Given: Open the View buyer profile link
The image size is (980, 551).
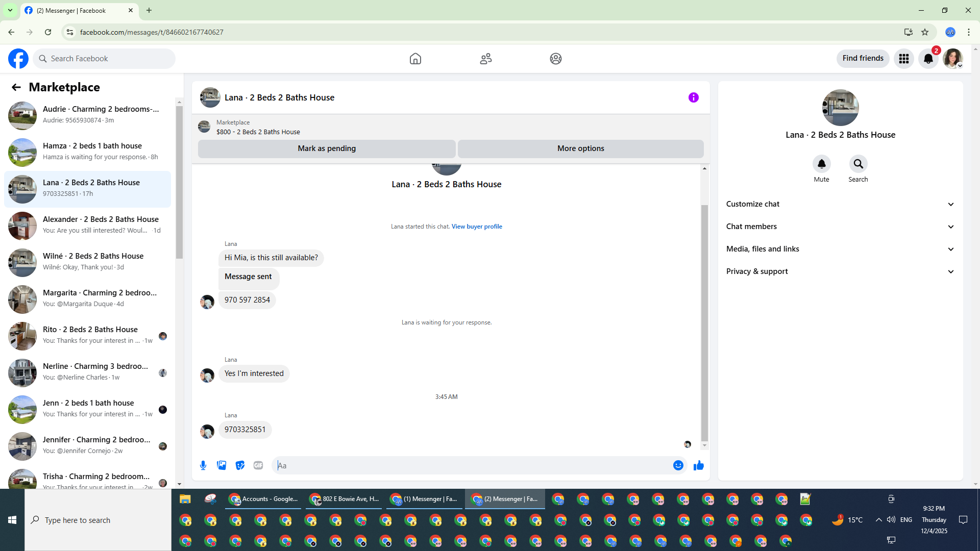Looking at the screenshot, I should (477, 227).
